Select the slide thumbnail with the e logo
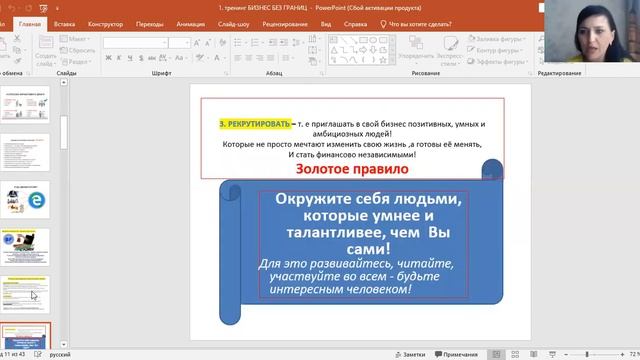640x360 pixels. [x=25, y=200]
